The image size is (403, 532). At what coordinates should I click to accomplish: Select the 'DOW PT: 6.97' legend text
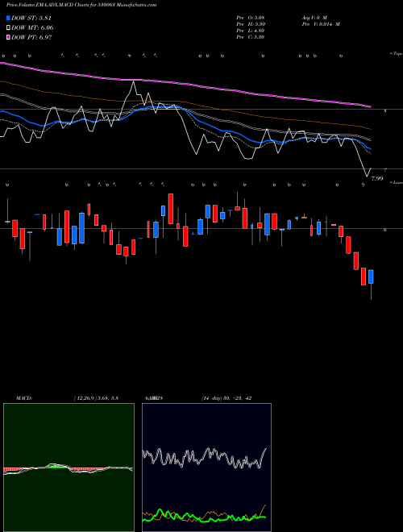coord(31,37)
